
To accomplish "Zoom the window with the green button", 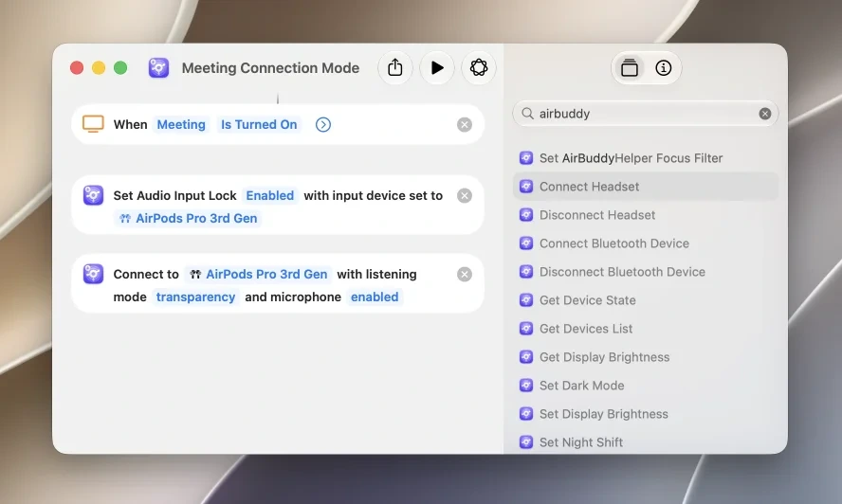I will coord(120,68).
